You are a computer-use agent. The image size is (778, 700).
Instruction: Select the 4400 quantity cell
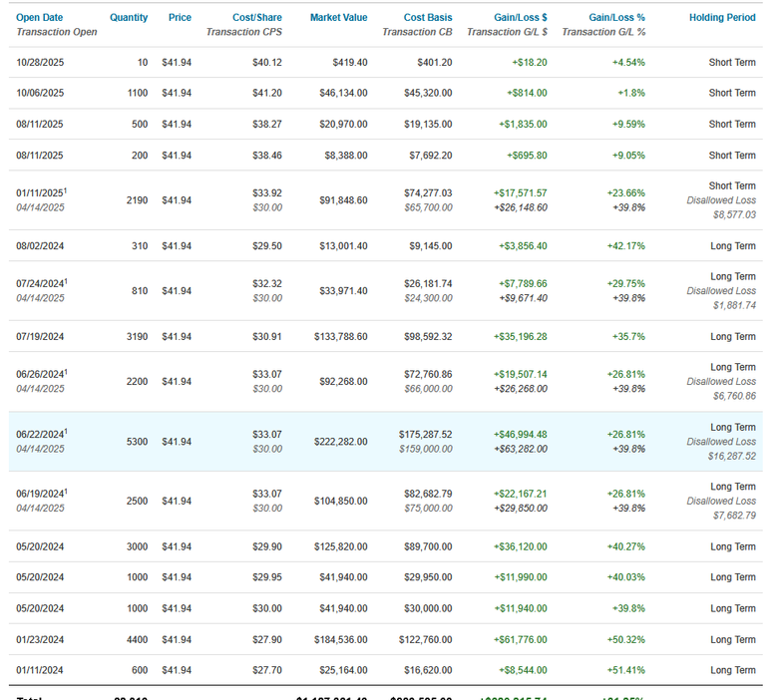(x=137, y=640)
